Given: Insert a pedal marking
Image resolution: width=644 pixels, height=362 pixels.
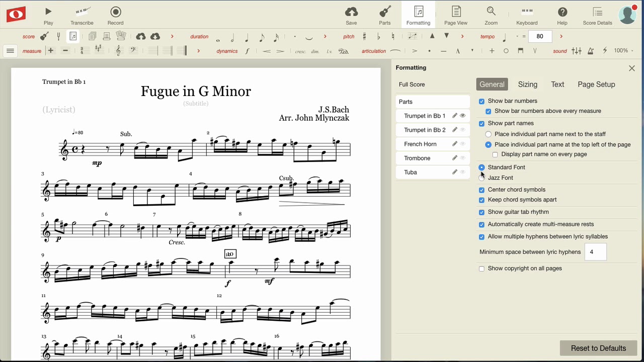Looking at the screenshot, I should 344,51.
